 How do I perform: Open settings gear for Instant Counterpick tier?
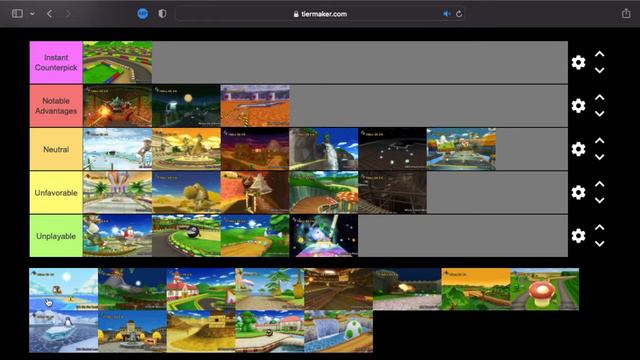[x=578, y=62]
